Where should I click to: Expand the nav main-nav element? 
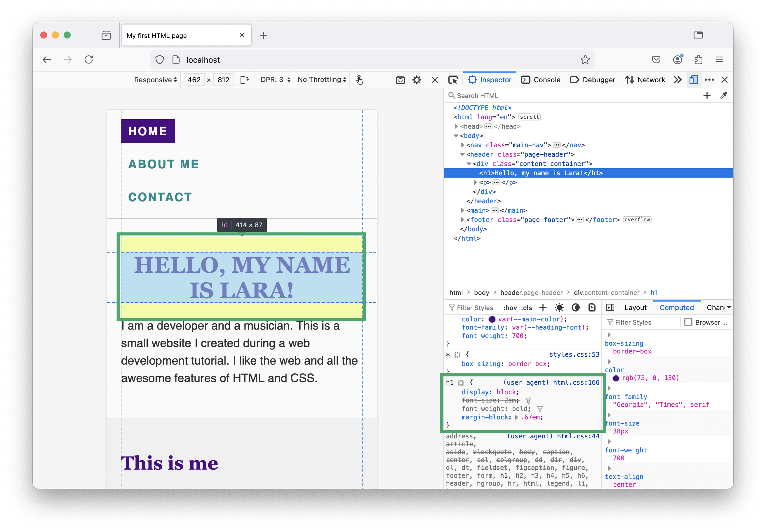coord(462,145)
